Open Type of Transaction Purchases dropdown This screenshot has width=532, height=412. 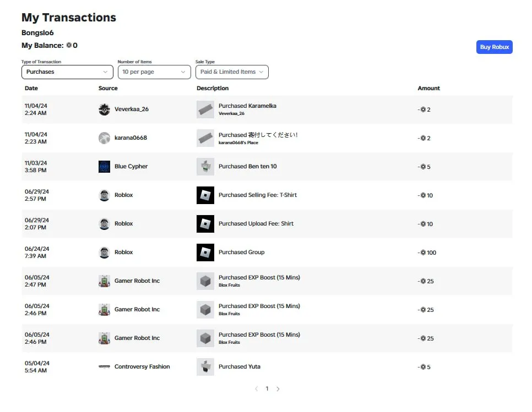67,72
